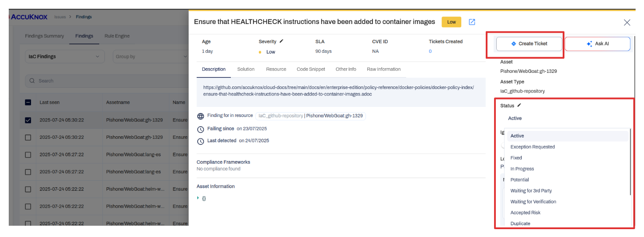This screenshot has height=237, width=644.
Task: Toggle the select-all header checkbox
Action: pos(28,102)
